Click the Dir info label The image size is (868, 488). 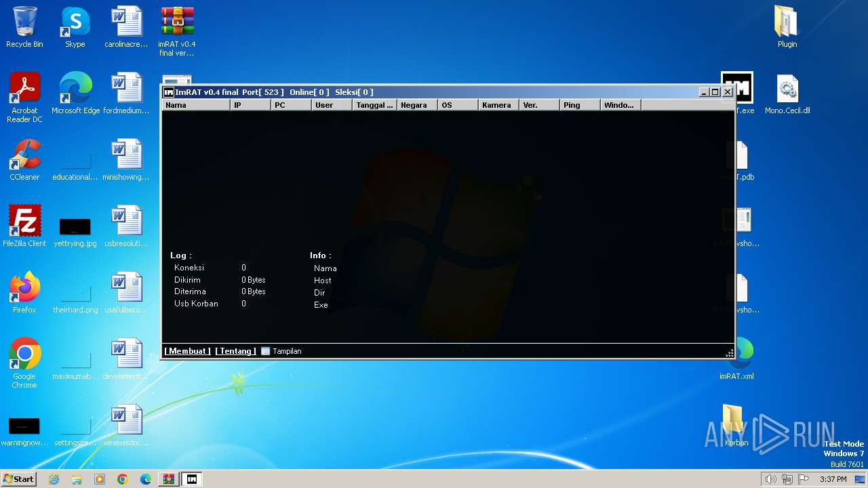[x=319, y=293]
